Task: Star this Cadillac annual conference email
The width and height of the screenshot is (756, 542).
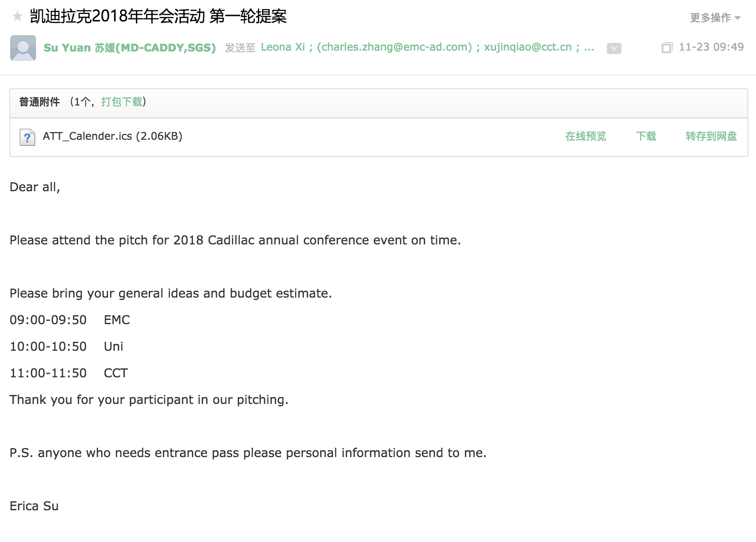Action: coord(18,17)
